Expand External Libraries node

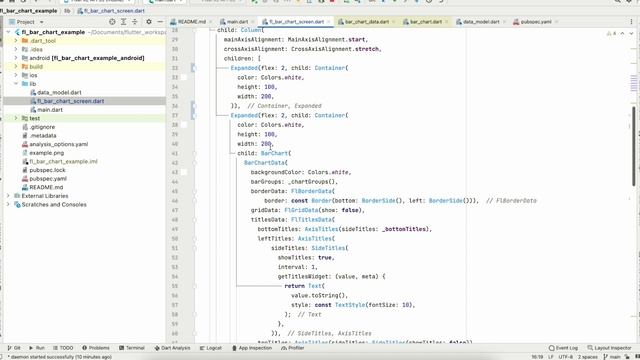[8, 196]
